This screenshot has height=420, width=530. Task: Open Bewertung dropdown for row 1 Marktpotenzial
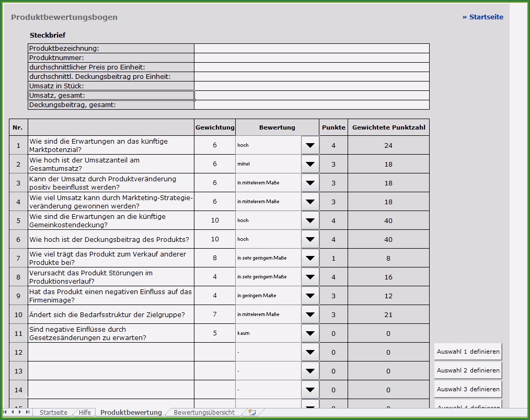[310, 145]
